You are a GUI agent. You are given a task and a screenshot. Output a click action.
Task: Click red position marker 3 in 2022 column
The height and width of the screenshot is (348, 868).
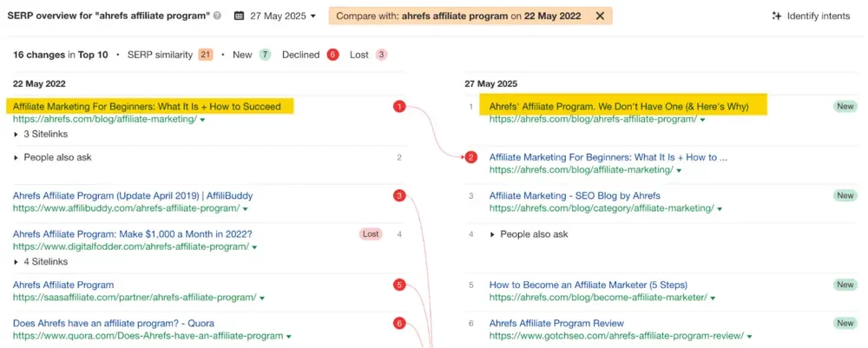pyautogui.click(x=399, y=196)
